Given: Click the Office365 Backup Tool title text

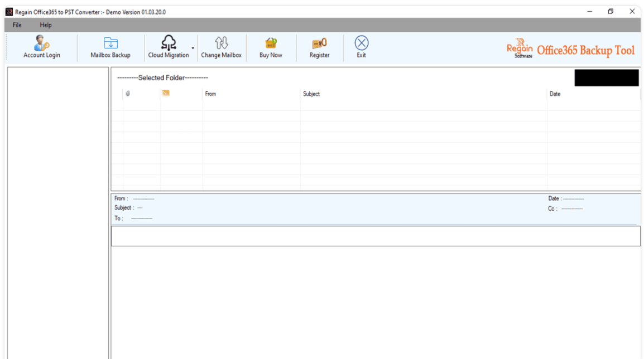Looking at the screenshot, I should [586, 50].
